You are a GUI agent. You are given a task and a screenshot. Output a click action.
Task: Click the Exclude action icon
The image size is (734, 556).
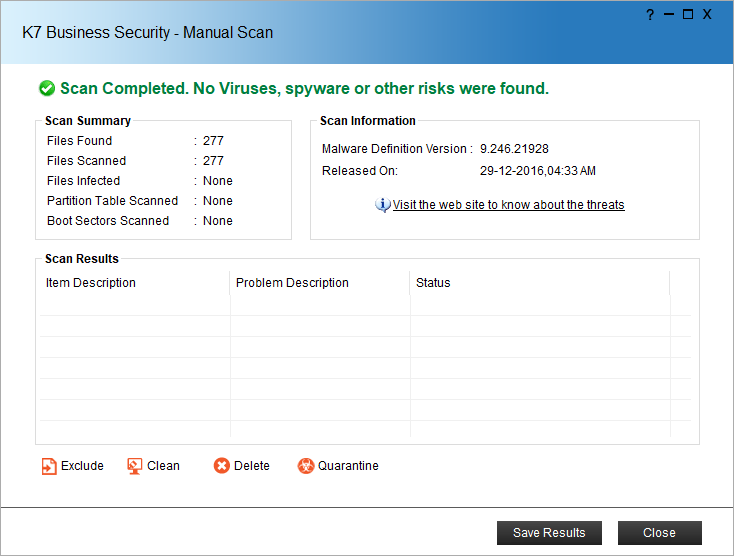(49, 466)
